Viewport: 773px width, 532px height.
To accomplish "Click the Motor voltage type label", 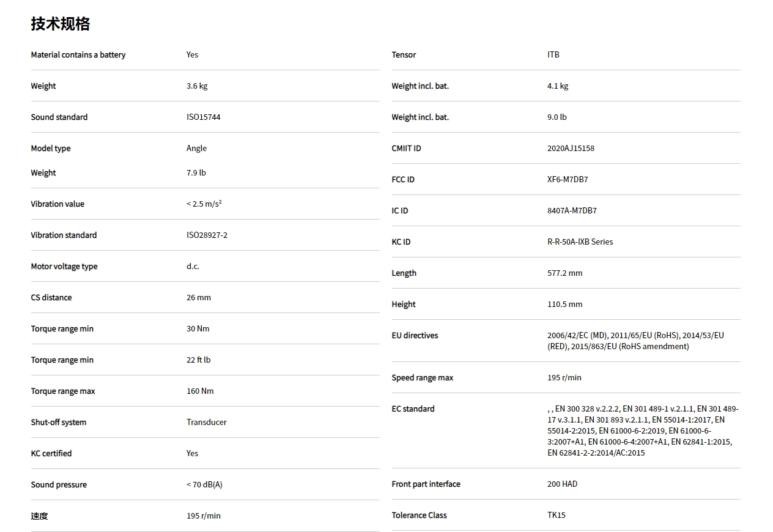I will pyautogui.click(x=64, y=267).
